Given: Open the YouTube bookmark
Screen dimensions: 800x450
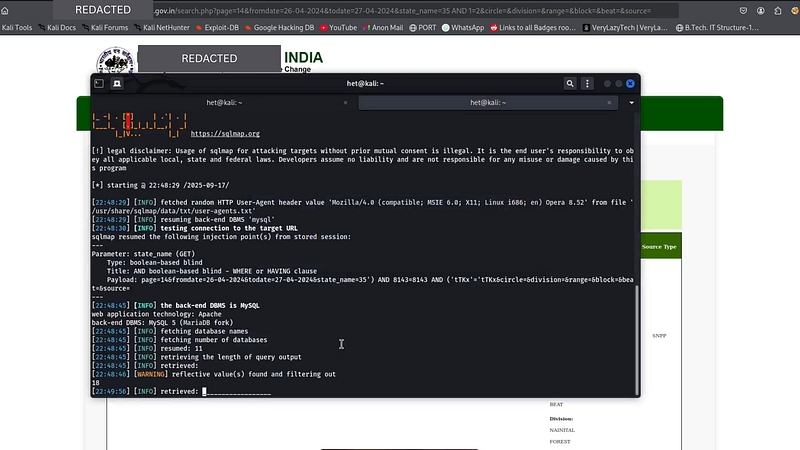Looking at the screenshot, I should [x=339, y=28].
